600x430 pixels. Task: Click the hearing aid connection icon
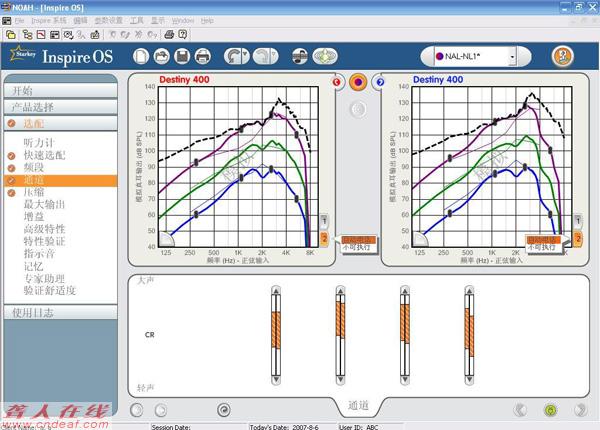300,56
